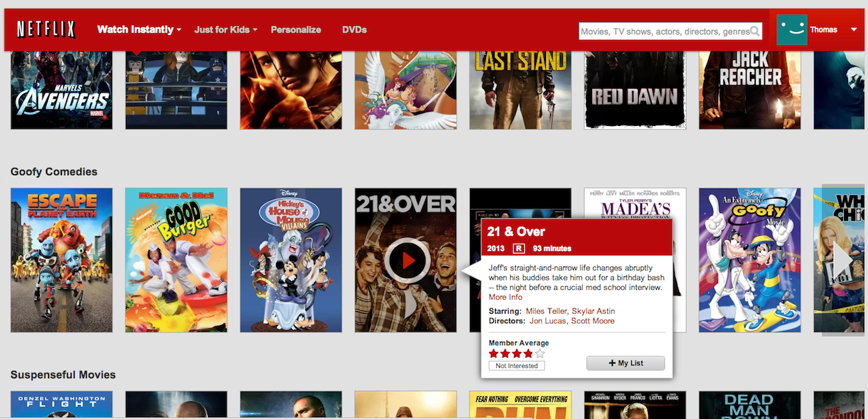The height and width of the screenshot is (419, 868).
Task: Open Mickey's House of Mouse Villains poster
Action: 291,260
